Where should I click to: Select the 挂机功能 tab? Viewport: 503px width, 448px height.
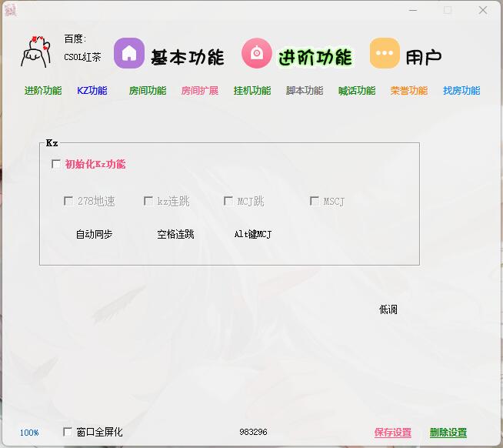click(252, 91)
